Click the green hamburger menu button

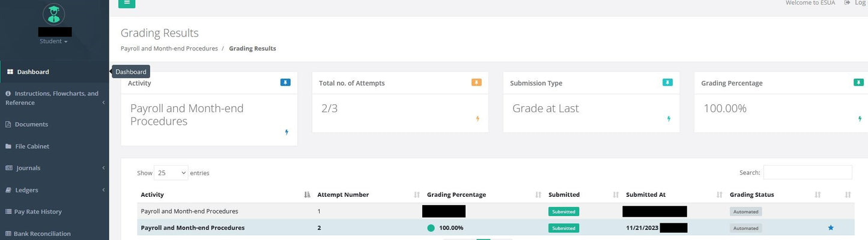(127, 3)
